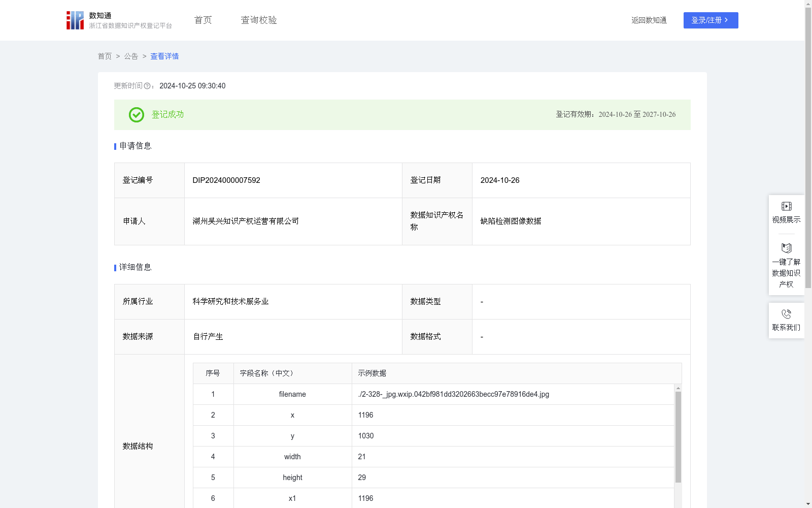Click the green 登记成功 checkmark icon
The image size is (812, 508).
click(x=137, y=115)
